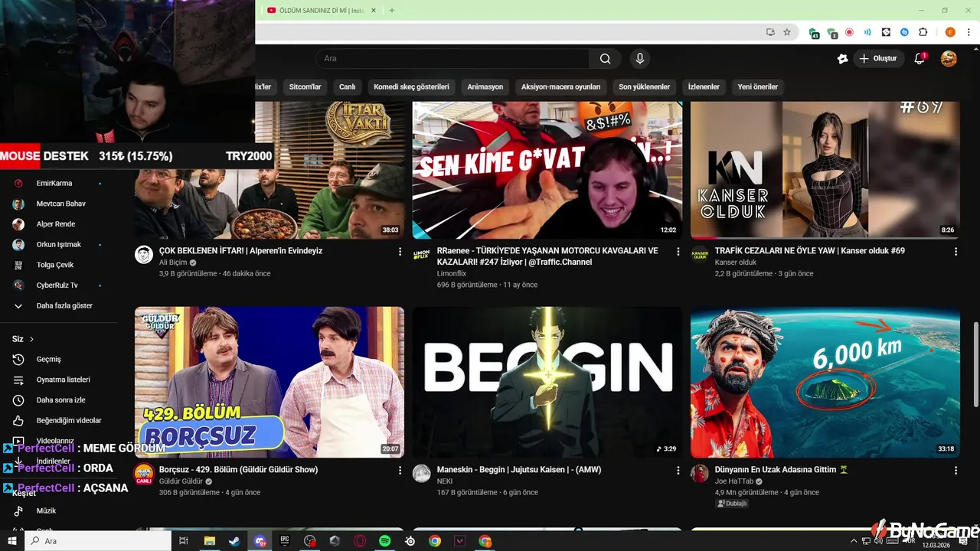Click the Windows taskbar Ara search box

pos(97,541)
